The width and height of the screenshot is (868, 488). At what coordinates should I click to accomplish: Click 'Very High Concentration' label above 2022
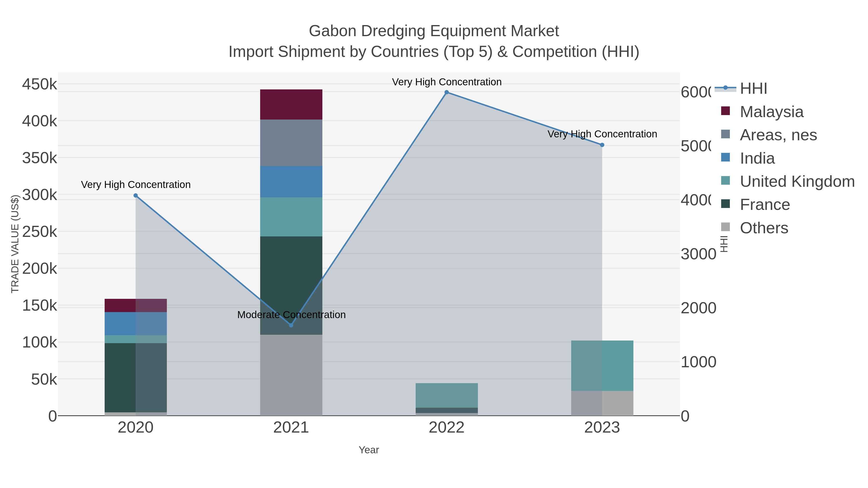point(447,82)
